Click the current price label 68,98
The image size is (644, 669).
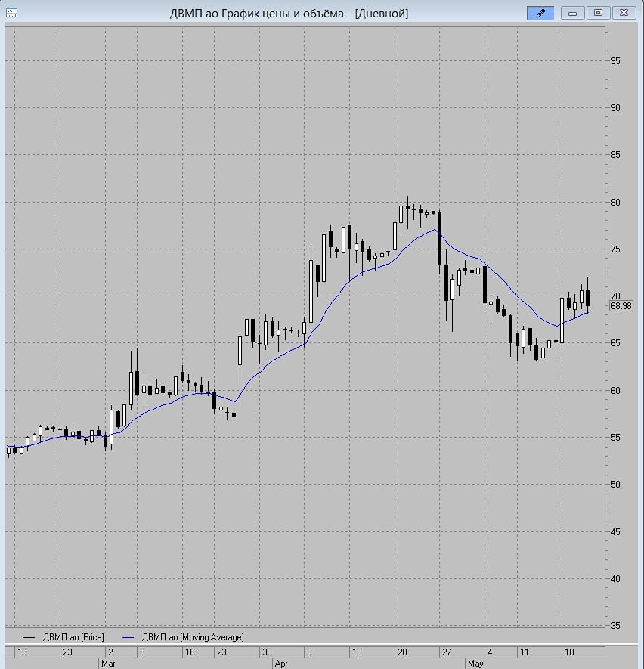[x=621, y=306]
